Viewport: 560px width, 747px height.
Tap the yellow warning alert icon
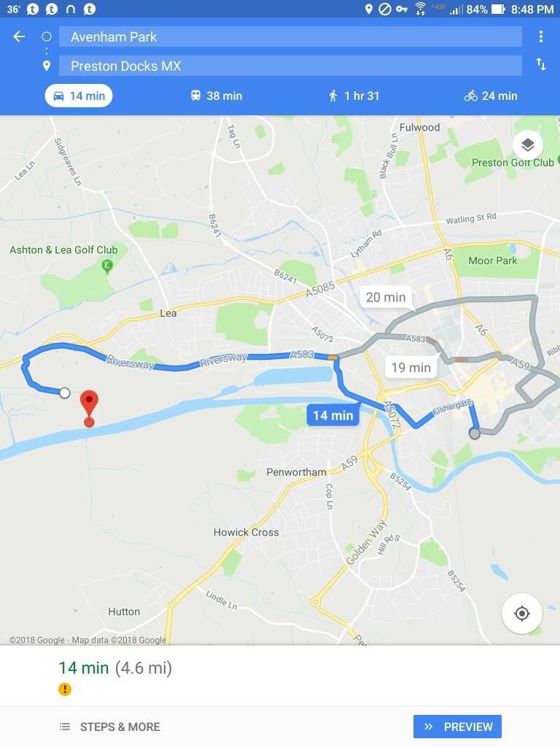pyautogui.click(x=65, y=689)
